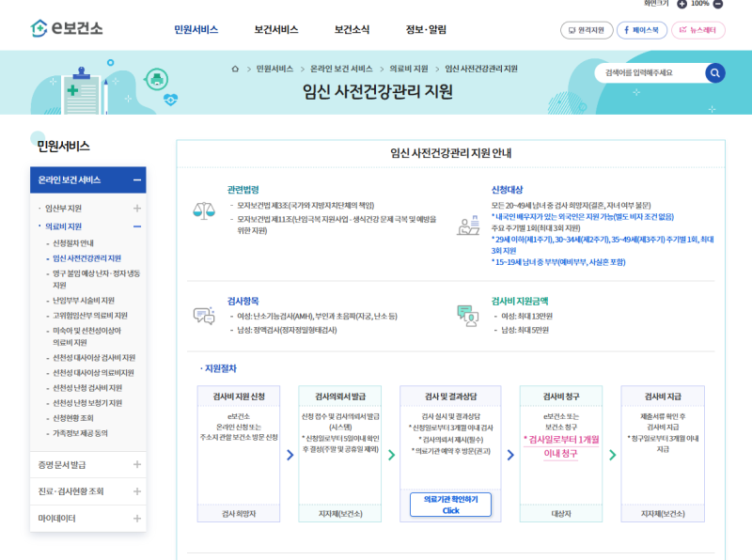Open 정보·알림 top menu

click(x=426, y=30)
